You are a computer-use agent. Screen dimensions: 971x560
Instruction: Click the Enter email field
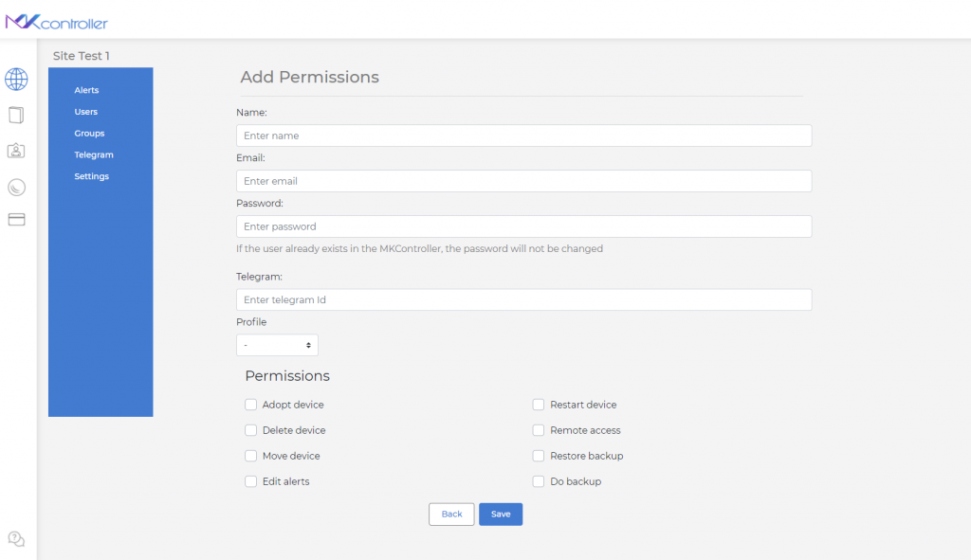click(522, 181)
